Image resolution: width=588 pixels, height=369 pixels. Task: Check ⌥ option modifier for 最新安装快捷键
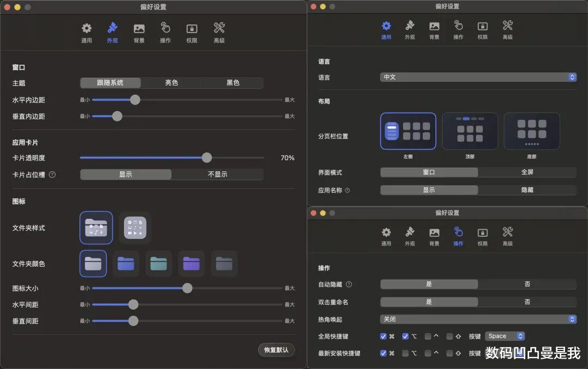tap(406, 353)
